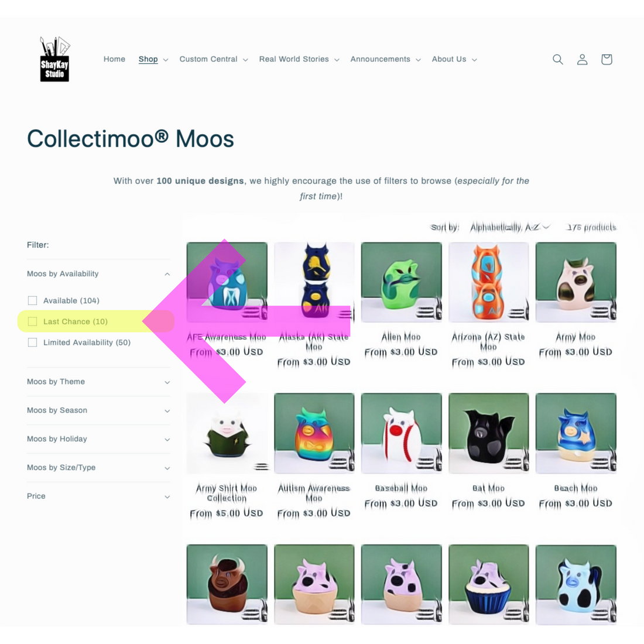Open the Autism Awareness Moo thumbnail
The width and height of the screenshot is (644, 644).
pos(314,433)
